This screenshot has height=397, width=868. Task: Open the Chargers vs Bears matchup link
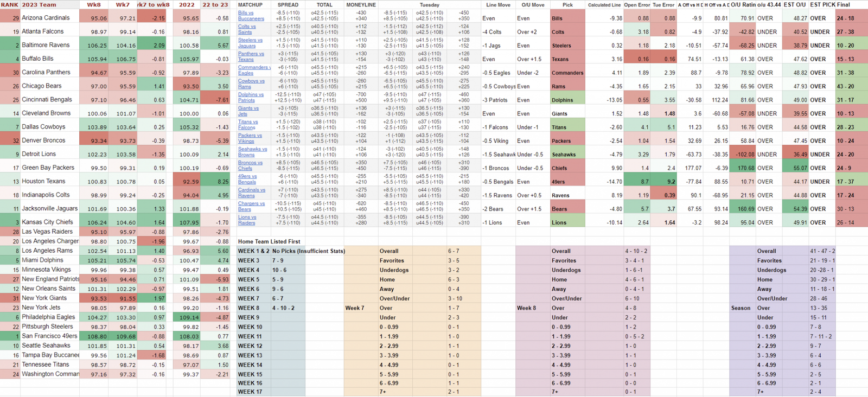(251, 206)
